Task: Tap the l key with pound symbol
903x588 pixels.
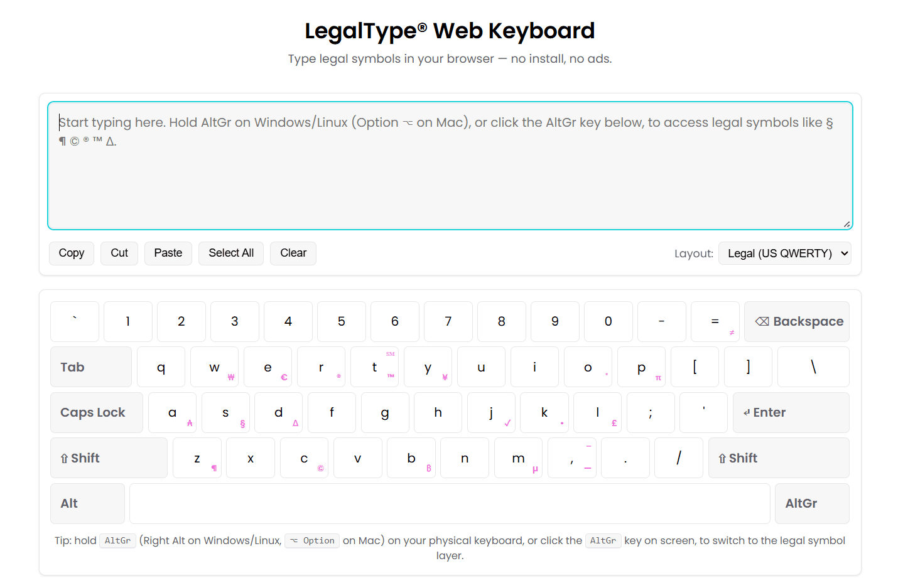Action: click(x=597, y=413)
